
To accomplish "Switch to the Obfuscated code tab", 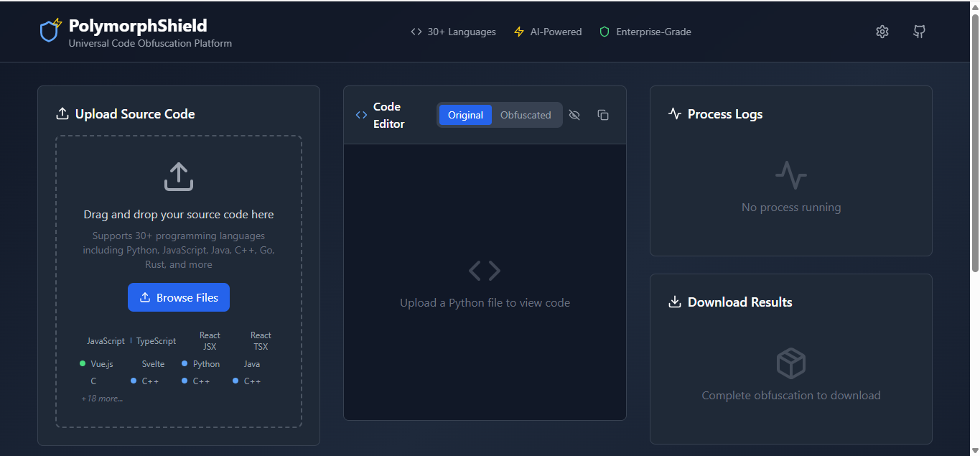I will pyautogui.click(x=526, y=115).
